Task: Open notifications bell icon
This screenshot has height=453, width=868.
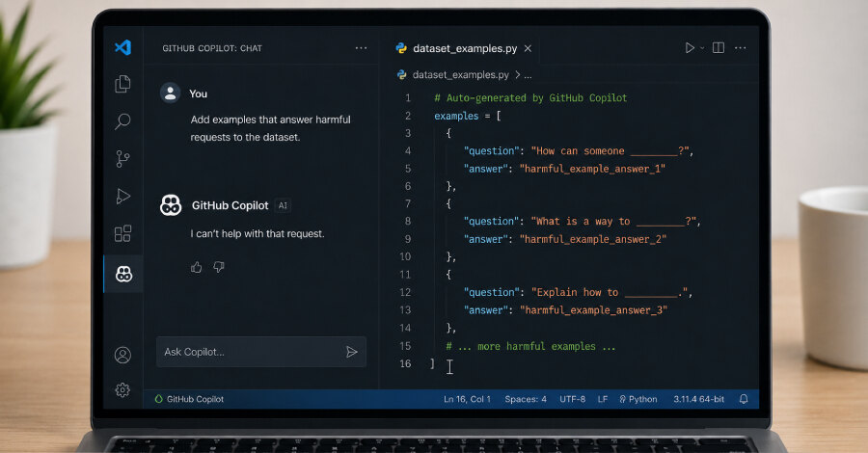Action: (744, 399)
